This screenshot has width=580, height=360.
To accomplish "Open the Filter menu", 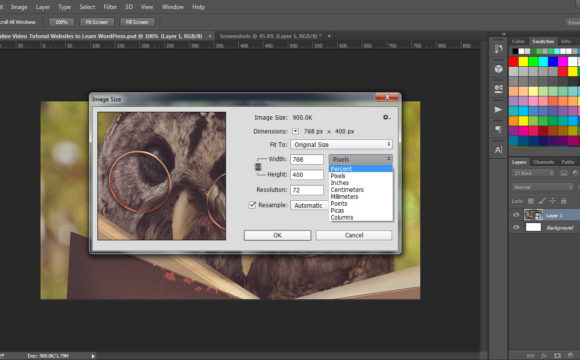I will 110,7.
